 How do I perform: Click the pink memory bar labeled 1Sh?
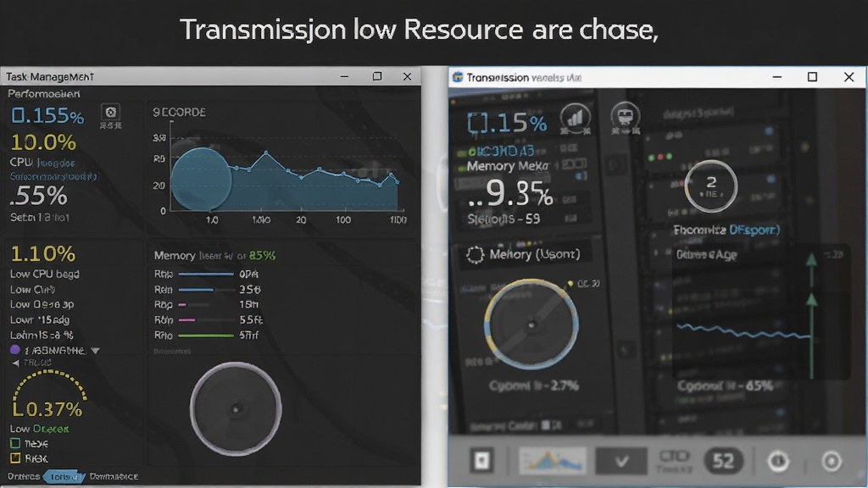click(x=182, y=304)
